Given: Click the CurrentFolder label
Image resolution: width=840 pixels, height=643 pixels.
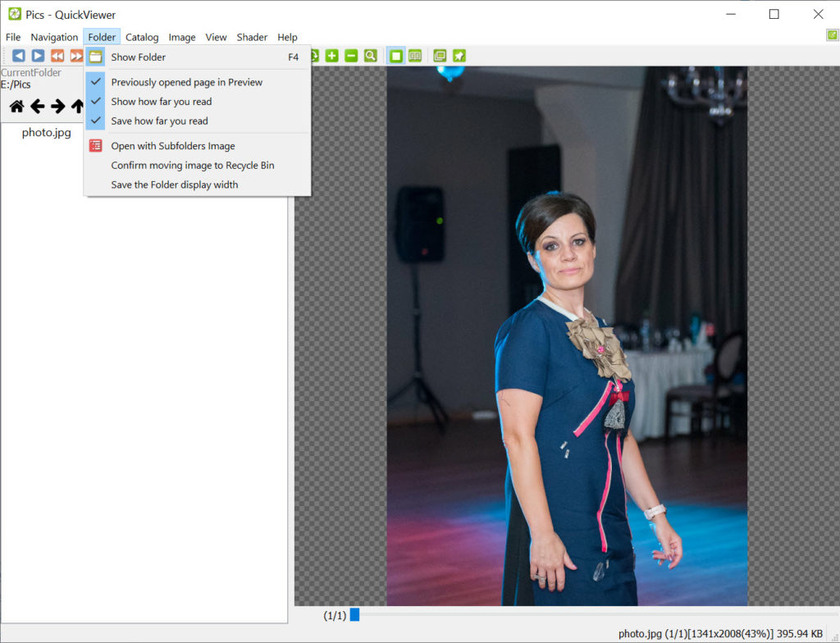Looking at the screenshot, I should click(x=31, y=72).
